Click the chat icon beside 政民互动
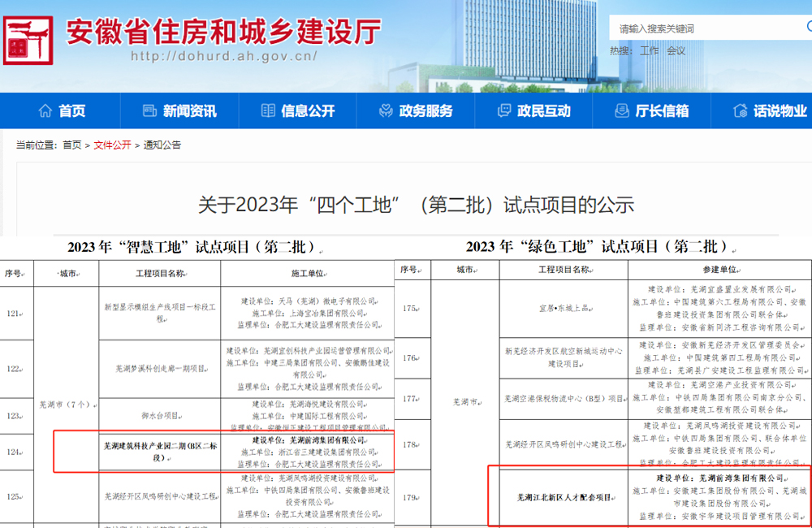The width and height of the screenshot is (812, 528). tap(503, 111)
